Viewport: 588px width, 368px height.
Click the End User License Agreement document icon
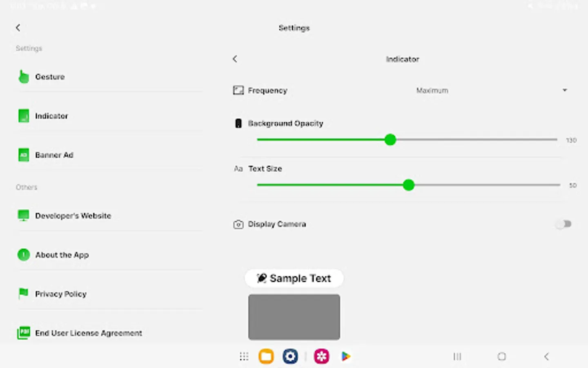click(23, 333)
